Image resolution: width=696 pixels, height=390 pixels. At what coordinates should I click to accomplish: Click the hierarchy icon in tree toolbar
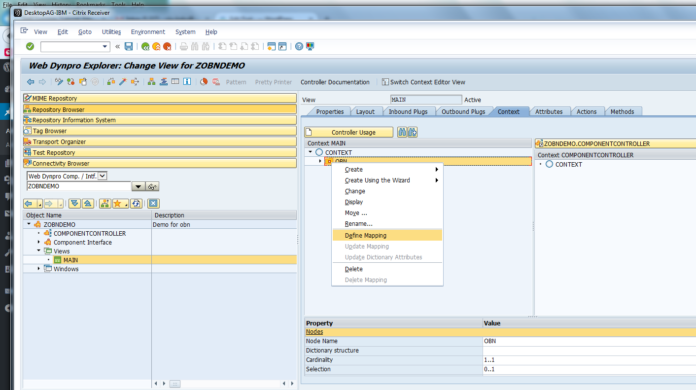click(105, 203)
